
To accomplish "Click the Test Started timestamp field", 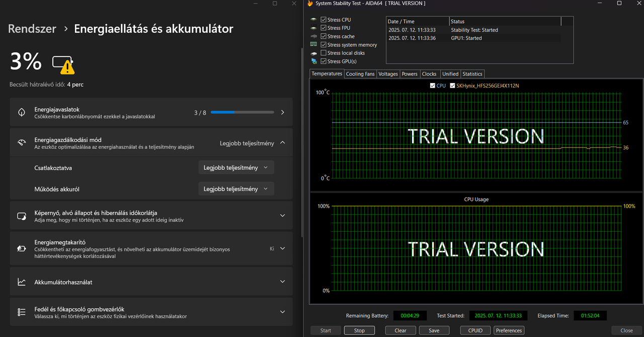I will pos(498,316).
